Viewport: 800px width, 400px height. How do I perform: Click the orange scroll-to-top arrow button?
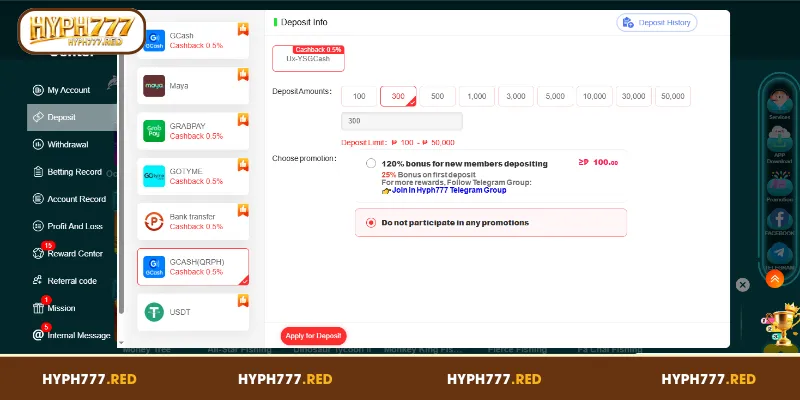[774, 279]
